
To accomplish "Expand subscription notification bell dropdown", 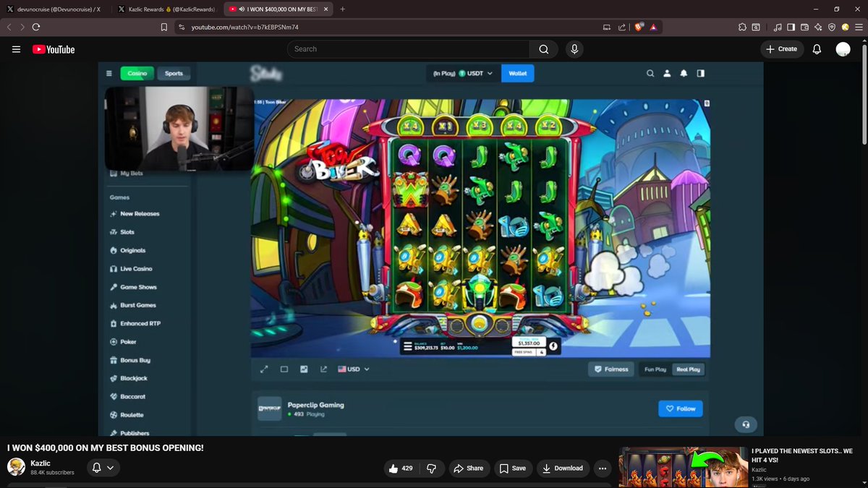I will point(103,468).
